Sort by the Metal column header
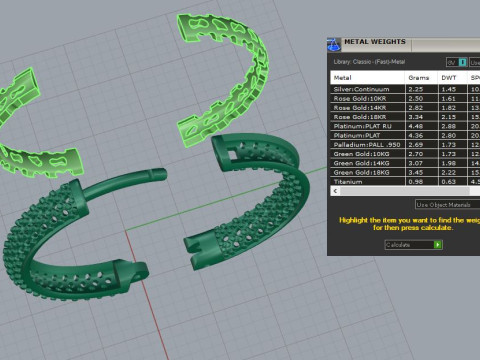Image resolution: width=480 pixels, height=360 pixels. coord(368,78)
